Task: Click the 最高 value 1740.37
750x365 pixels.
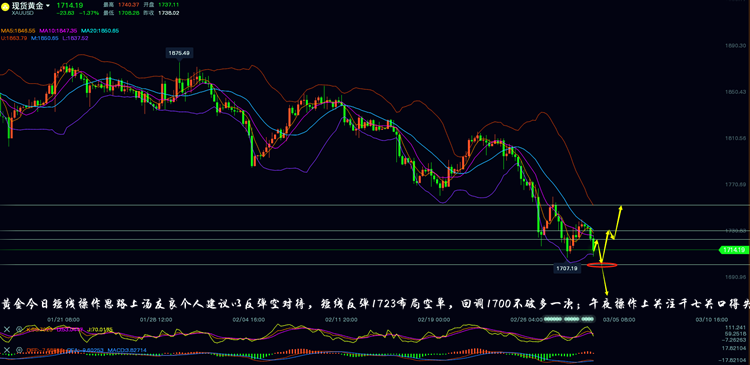Action: pyautogui.click(x=129, y=5)
